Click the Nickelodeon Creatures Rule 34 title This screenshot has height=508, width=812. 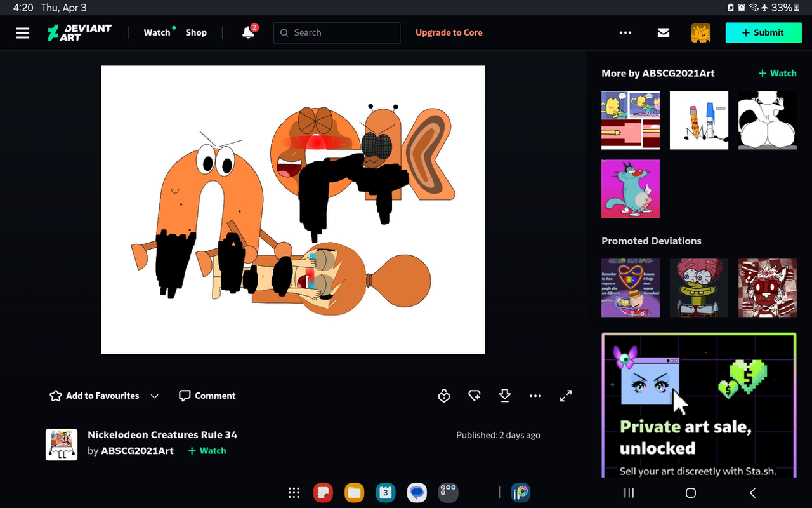pos(162,435)
